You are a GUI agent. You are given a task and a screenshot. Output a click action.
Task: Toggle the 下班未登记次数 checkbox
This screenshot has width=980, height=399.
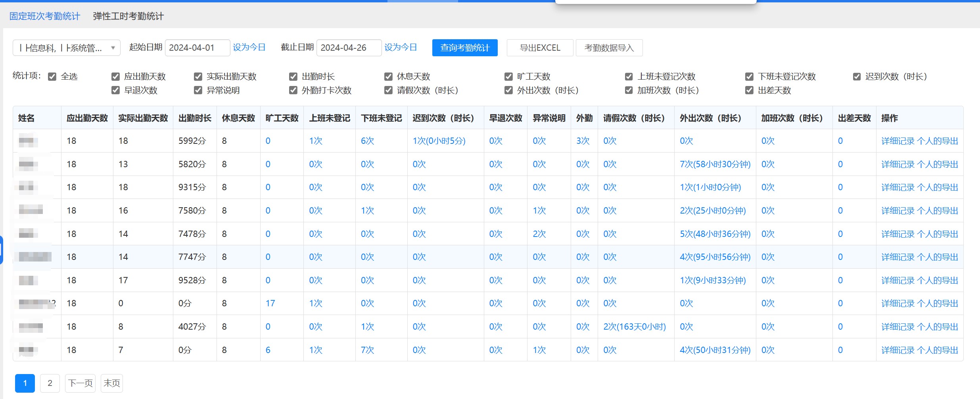point(749,76)
